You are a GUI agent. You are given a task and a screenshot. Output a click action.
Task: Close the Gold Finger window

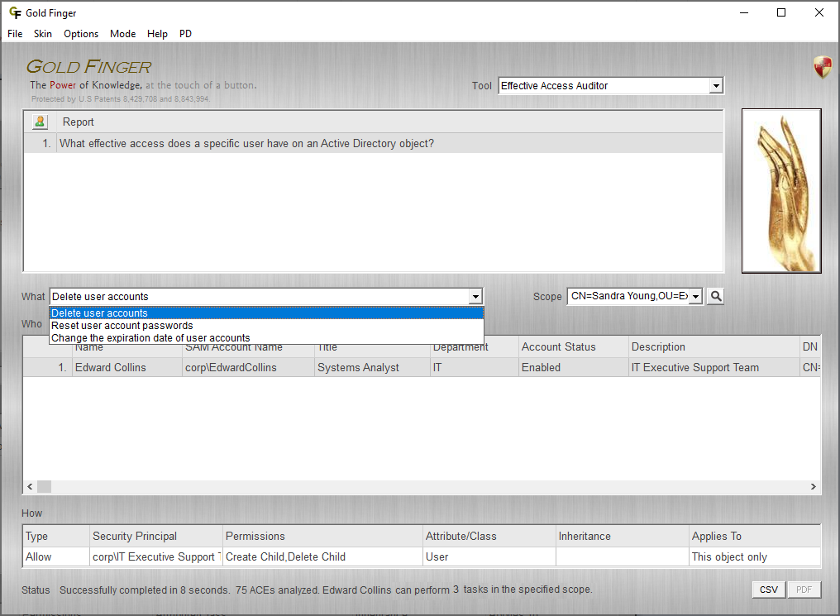(819, 12)
